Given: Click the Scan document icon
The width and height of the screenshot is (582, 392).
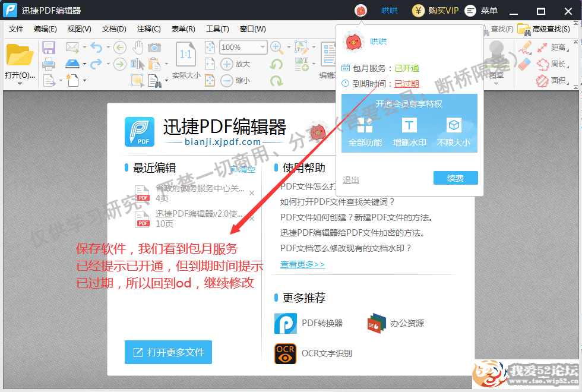Looking at the screenshot, I should click(72, 64).
